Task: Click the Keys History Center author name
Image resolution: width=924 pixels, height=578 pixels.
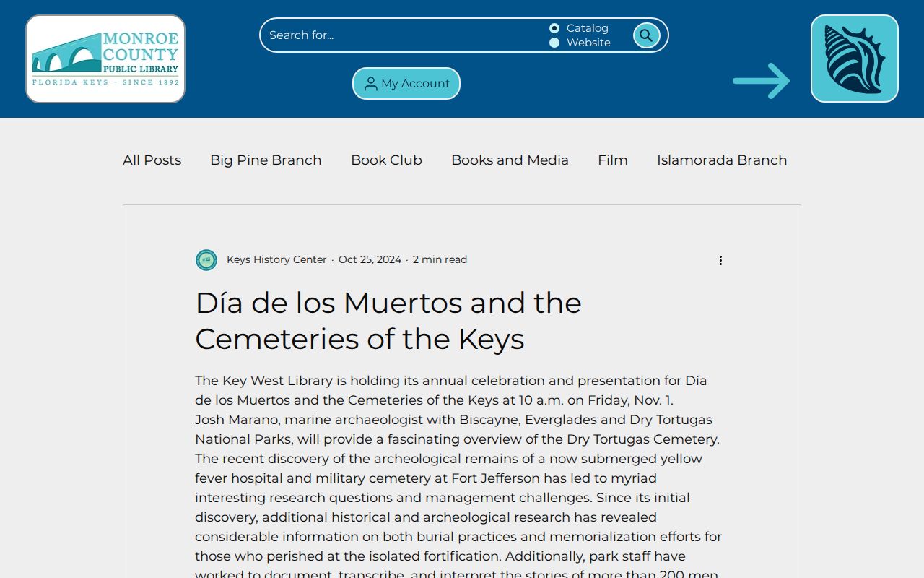Action: (x=276, y=259)
